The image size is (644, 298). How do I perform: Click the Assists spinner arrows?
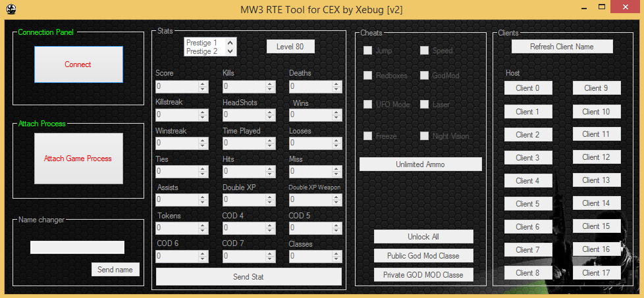point(203,199)
